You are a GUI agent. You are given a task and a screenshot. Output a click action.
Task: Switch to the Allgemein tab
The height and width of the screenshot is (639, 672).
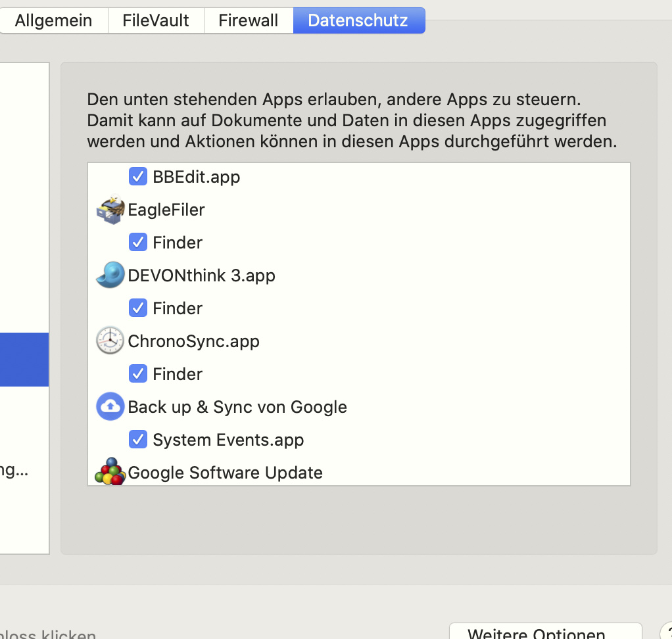click(x=53, y=20)
